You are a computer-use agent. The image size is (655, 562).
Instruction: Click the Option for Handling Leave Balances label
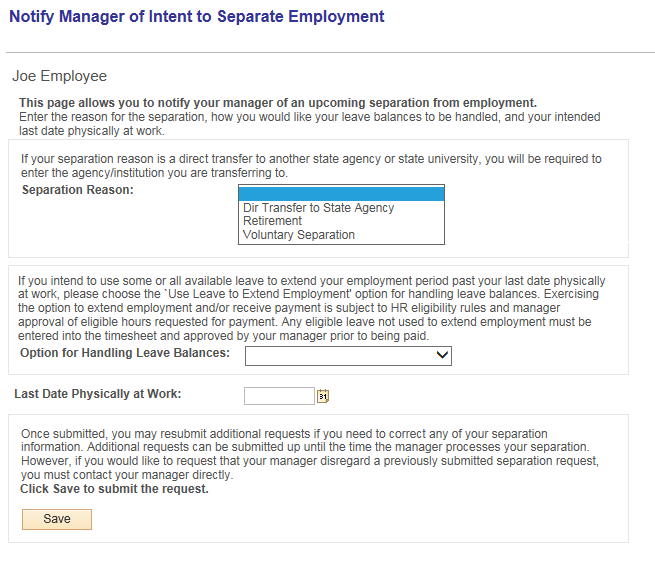point(125,353)
